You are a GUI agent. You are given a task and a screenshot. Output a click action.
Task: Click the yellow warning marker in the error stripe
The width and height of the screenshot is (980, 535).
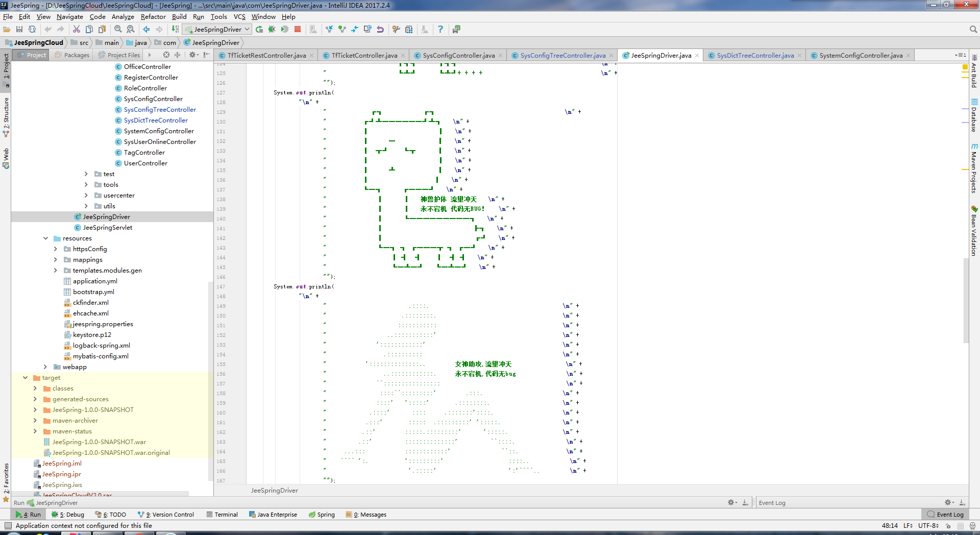[x=965, y=67]
